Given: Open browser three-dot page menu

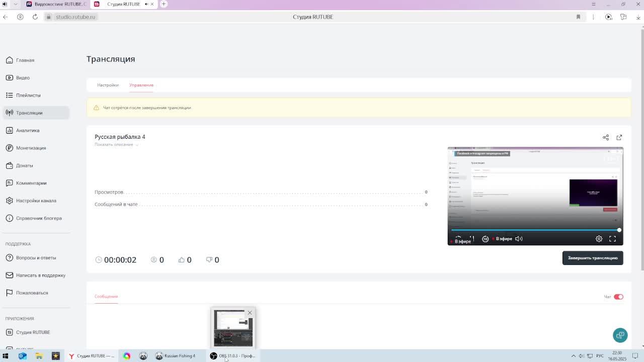Looking at the screenshot, I should pyautogui.click(x=593, y=17).
